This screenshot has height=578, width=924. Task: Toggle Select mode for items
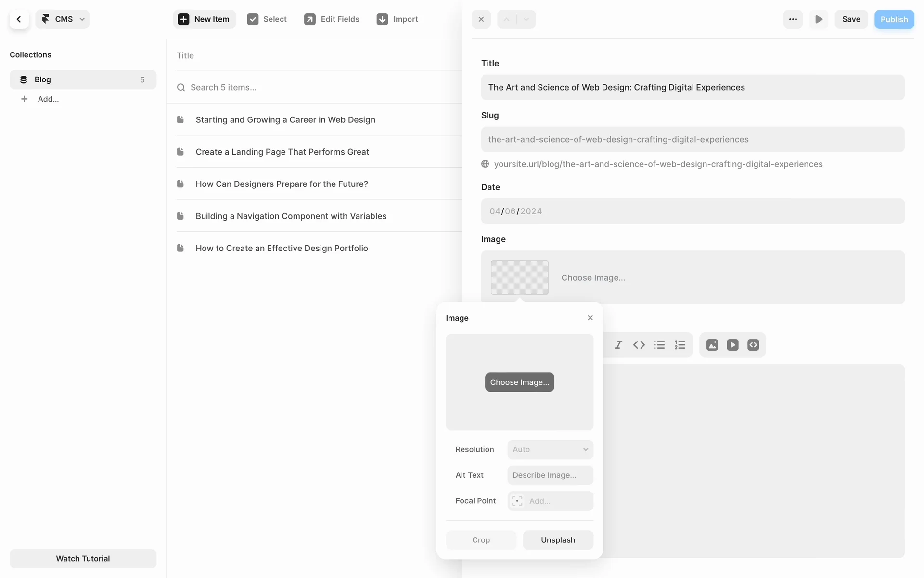click(267, 19)
